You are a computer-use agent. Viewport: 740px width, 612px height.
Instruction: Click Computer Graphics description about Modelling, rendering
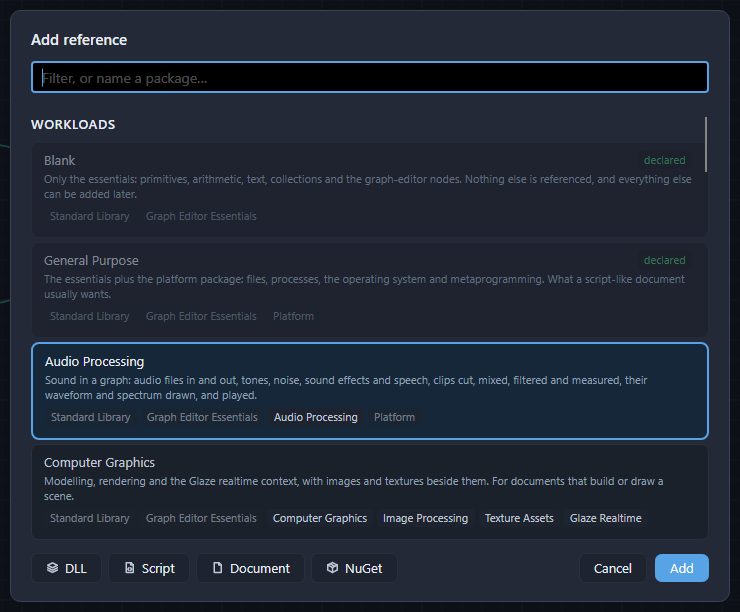click(x=353, y=488)
